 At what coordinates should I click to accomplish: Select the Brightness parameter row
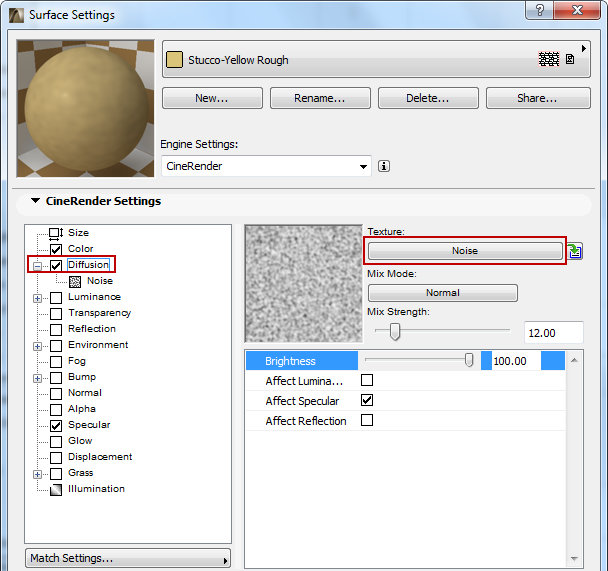click(x=405, y=361)
